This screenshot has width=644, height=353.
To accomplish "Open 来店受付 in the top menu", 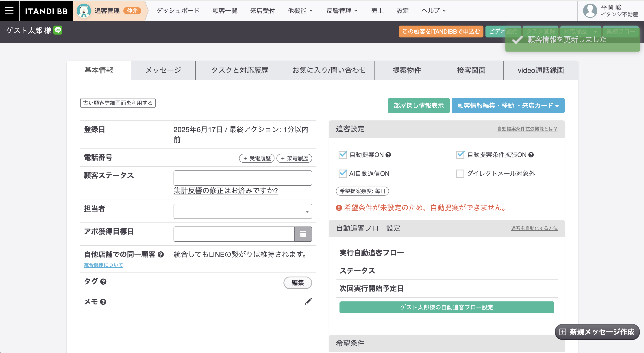I will point(263,11).
